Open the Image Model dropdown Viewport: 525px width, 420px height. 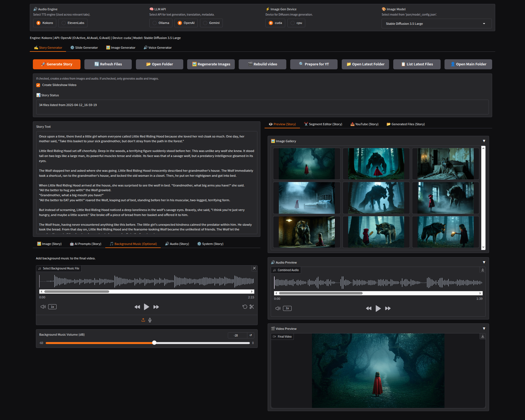tap(436, 24)
